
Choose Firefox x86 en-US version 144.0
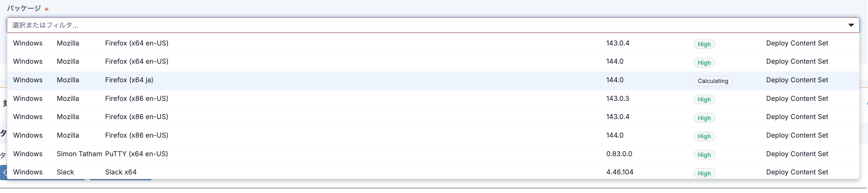click(x=137, y=135)
